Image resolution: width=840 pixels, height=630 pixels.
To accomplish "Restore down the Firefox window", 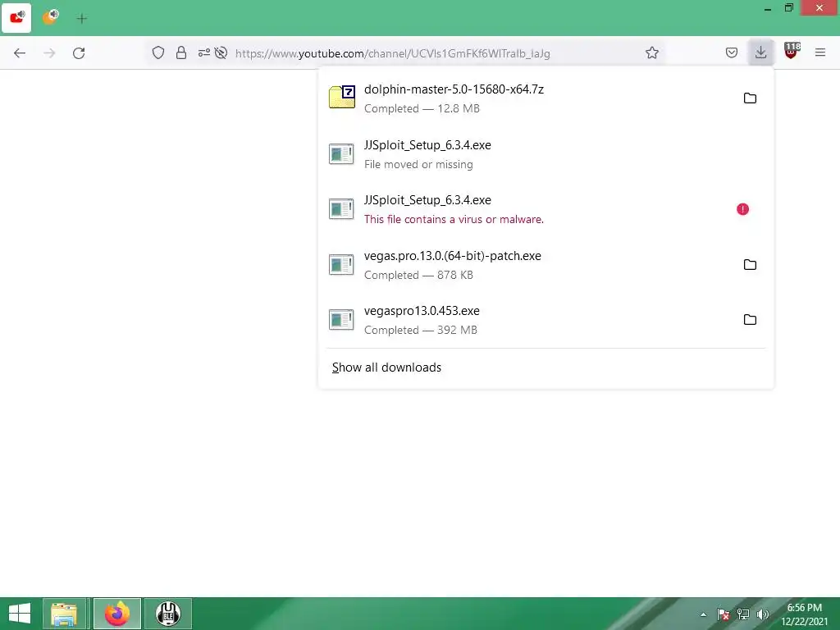I will [x=788, y=8].
